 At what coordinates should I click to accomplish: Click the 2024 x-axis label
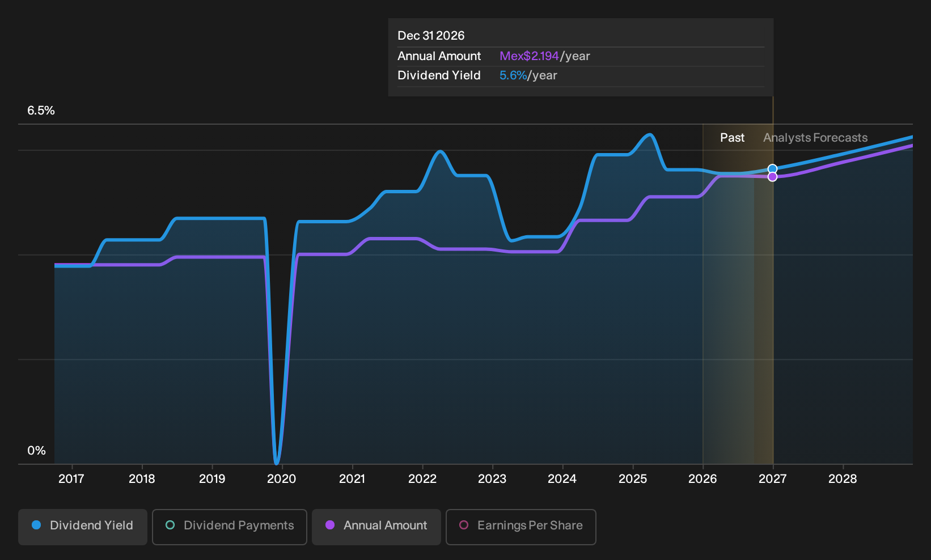562,479
